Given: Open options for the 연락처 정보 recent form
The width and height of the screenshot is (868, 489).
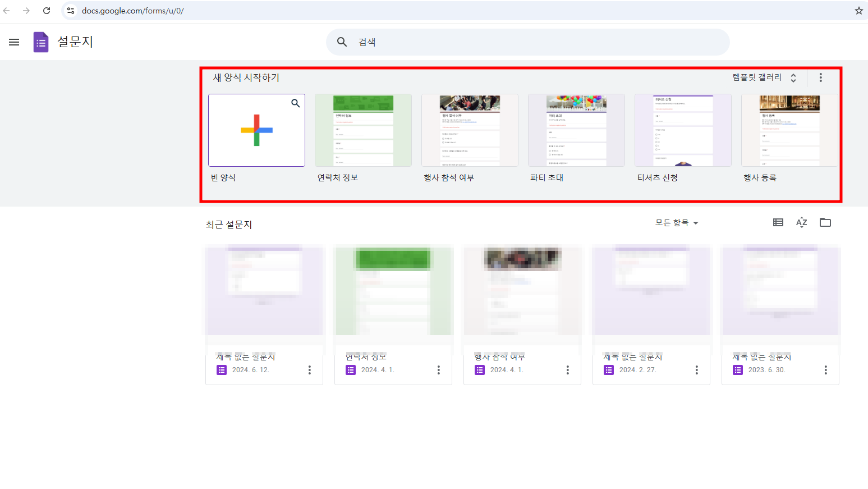Looking at the screenshot, I should [438, 369].
